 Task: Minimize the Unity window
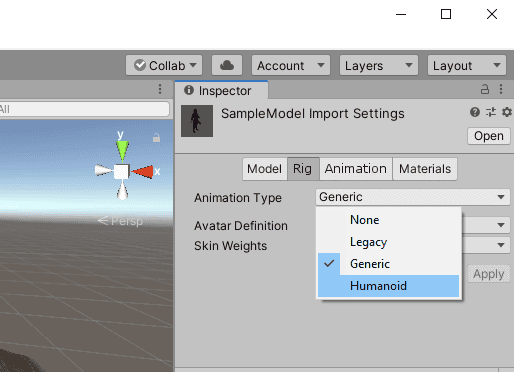(x=401, y=14)
